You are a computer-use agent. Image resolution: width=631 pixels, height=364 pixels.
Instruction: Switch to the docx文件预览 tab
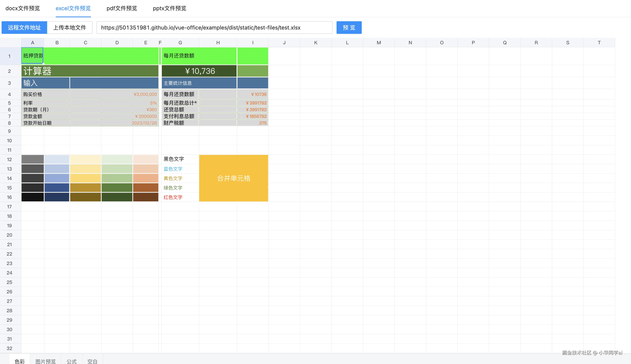point(22,8)
